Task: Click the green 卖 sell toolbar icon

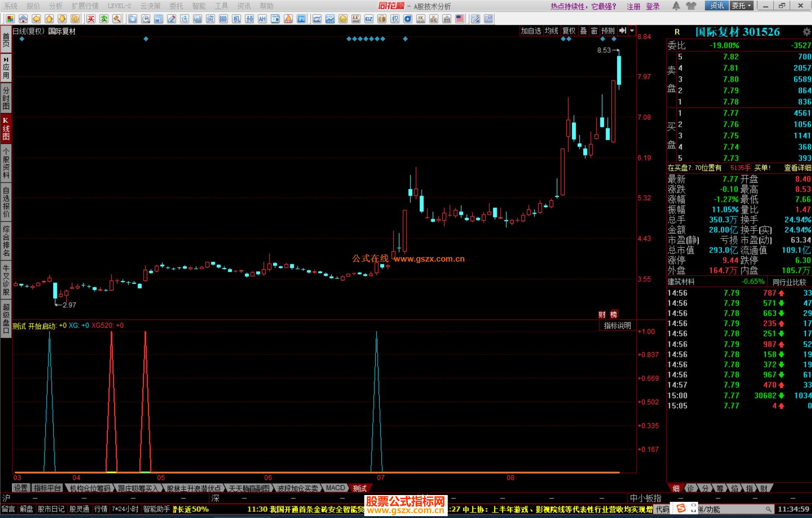Action: tap(104, 19)
